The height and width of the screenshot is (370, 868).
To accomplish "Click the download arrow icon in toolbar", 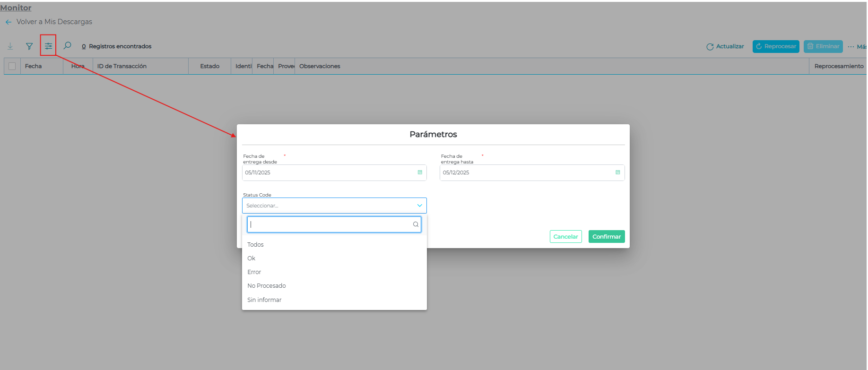I will click(x=10, y=46).
